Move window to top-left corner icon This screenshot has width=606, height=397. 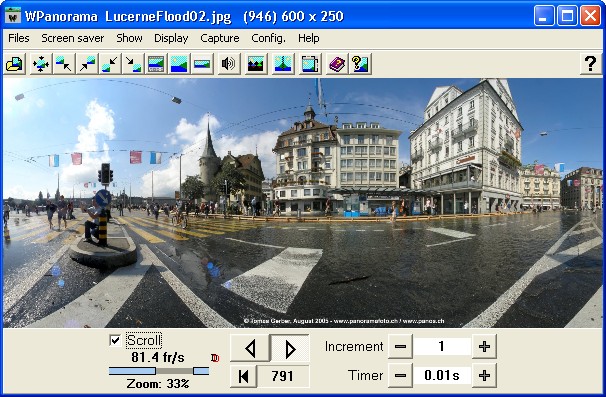[63, 64]
